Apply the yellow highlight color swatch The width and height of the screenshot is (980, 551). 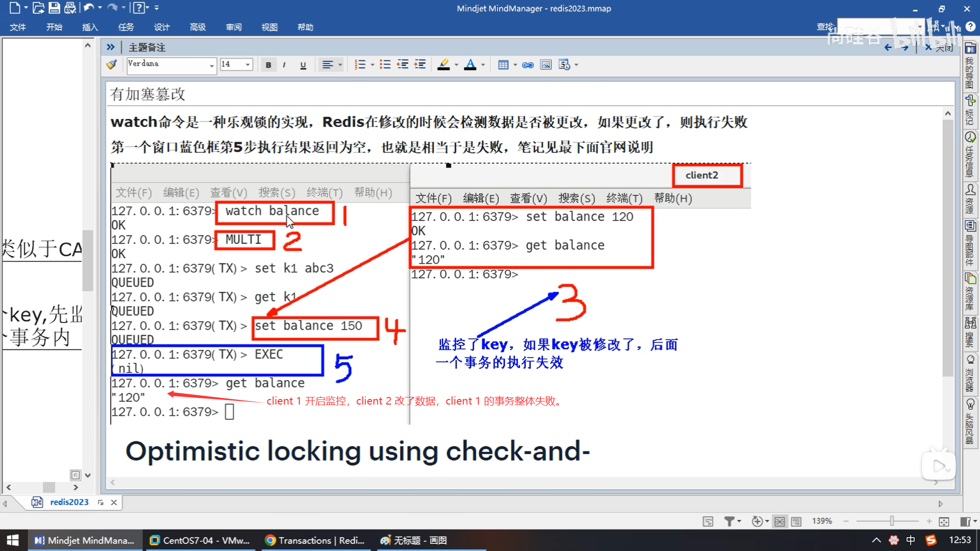444,65
